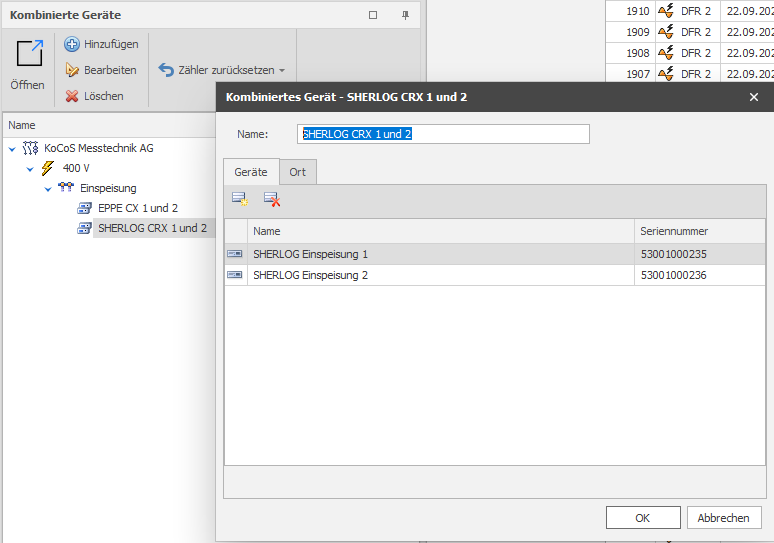The image size is (774, 543).
Task: Click the DFR icon in row 1909
Action: coord(666,32)
